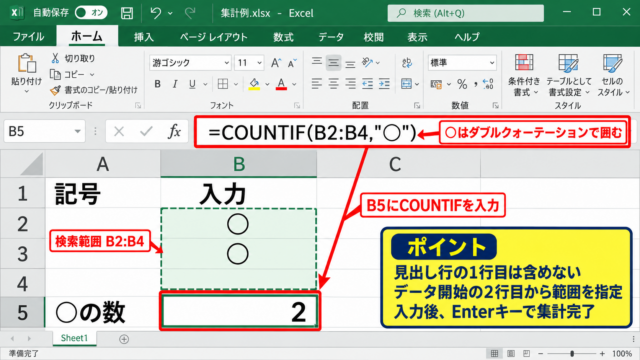Image resolution: width=640 pixels, height=360 pixels.
Task: Align text left
Action: pos(317,84)
